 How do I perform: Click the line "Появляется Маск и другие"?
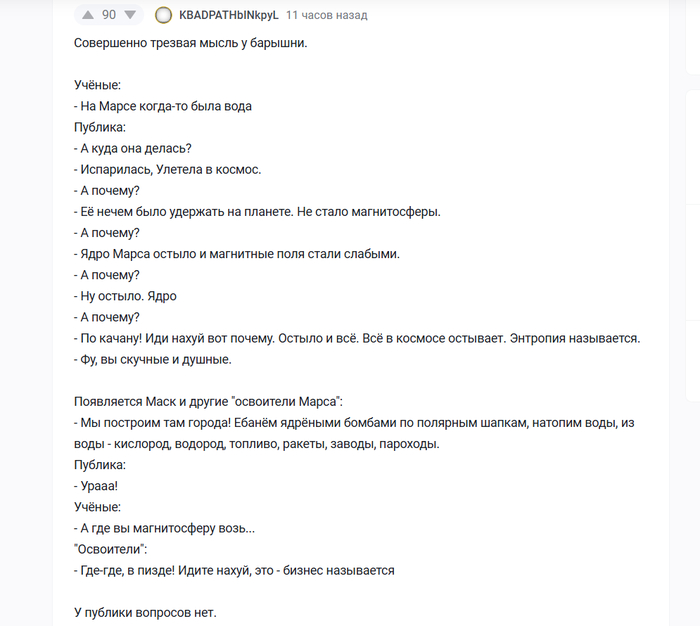click(x=208, y=401)
